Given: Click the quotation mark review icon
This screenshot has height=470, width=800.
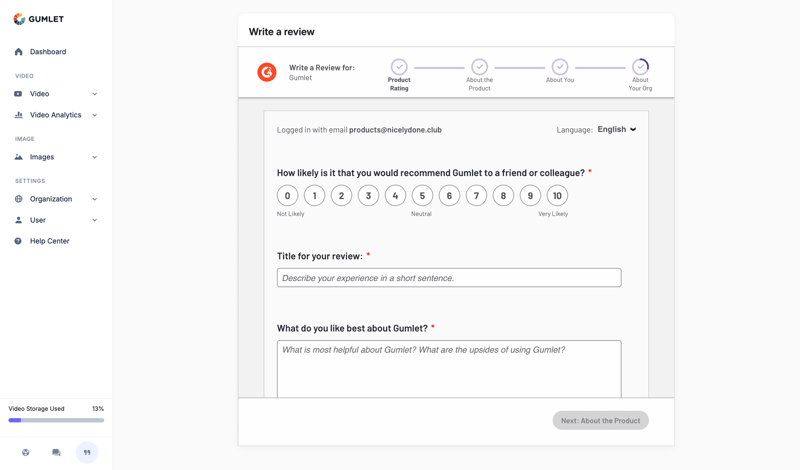Looking at the screenshot, I should click(87, 452).
